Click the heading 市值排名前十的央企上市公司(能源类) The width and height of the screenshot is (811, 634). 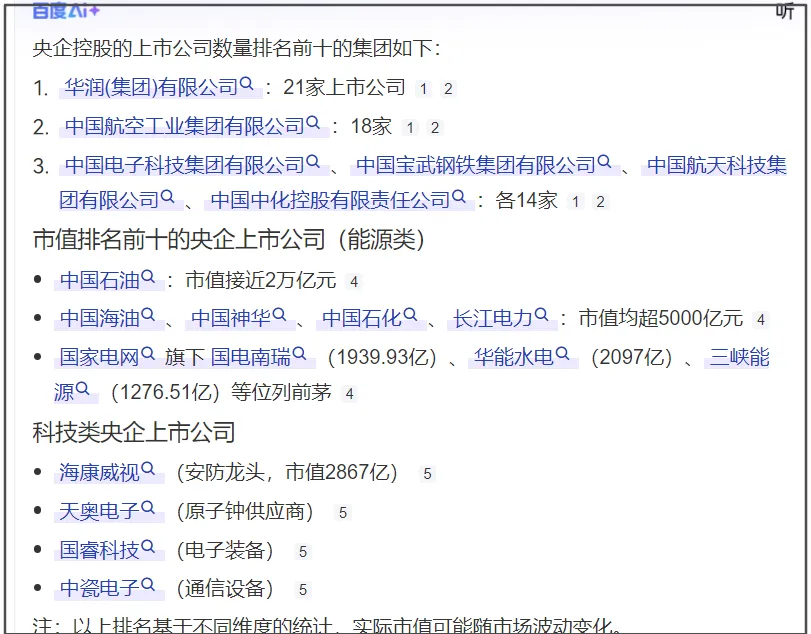click(229, 239)
